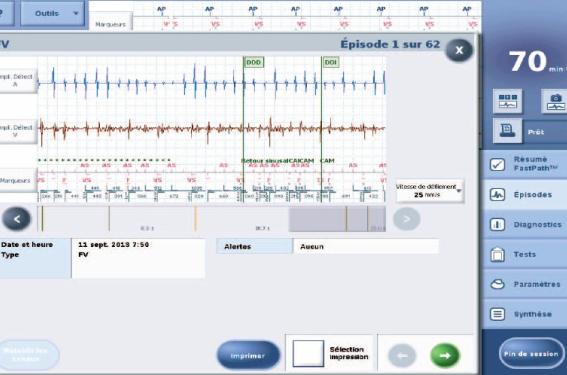Open the Tests clipboard icon

tap(497, 254)
